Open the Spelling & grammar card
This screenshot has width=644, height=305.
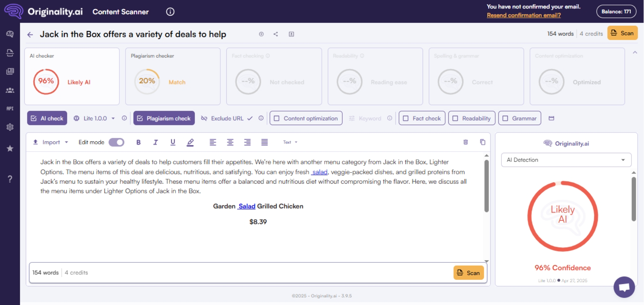(x=476, y=76)
